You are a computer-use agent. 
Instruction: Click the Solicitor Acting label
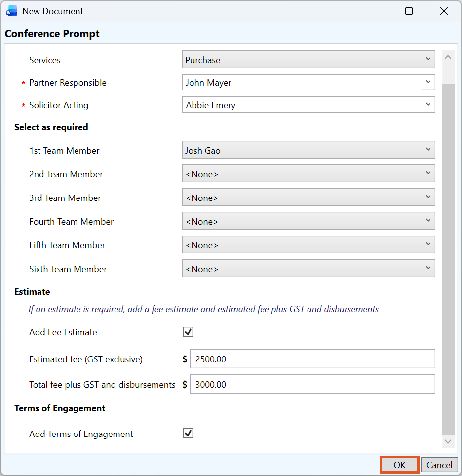(59, 105)
